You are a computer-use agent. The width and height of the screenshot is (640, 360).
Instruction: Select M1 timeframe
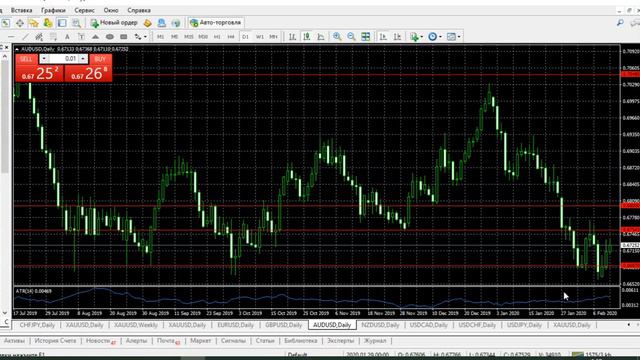160,37
